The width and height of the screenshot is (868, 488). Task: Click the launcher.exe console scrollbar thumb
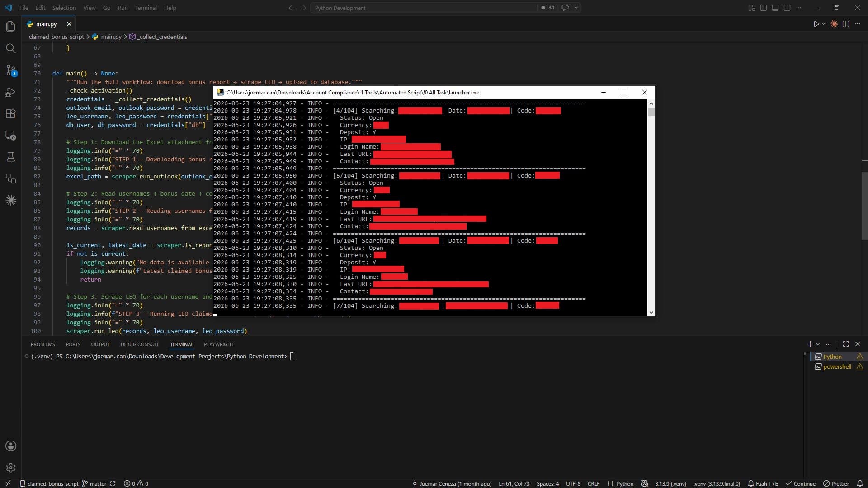click(x=651, y=112)
